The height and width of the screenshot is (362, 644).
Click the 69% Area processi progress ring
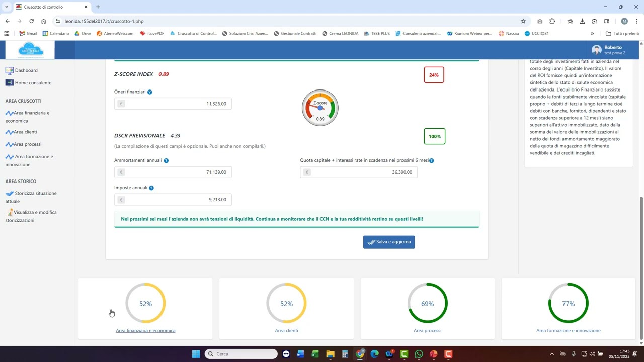pyautogui.click(x=427, y=303)
